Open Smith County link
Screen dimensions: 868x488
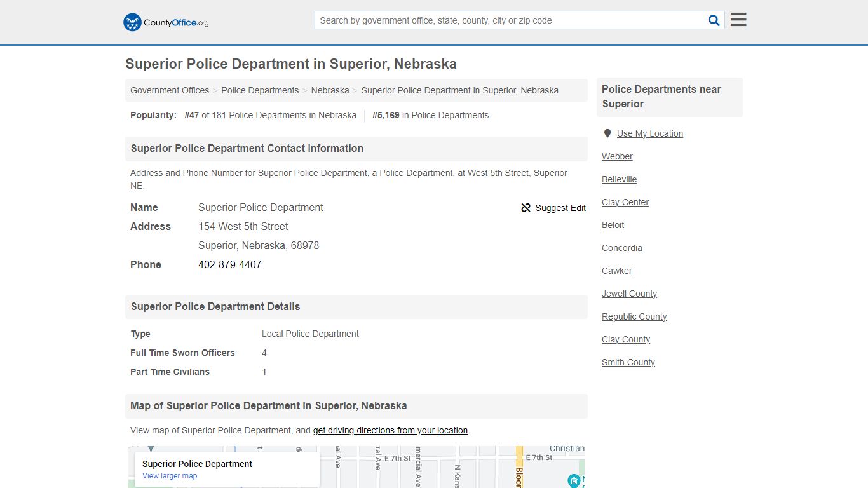click(x=628, y=362)
